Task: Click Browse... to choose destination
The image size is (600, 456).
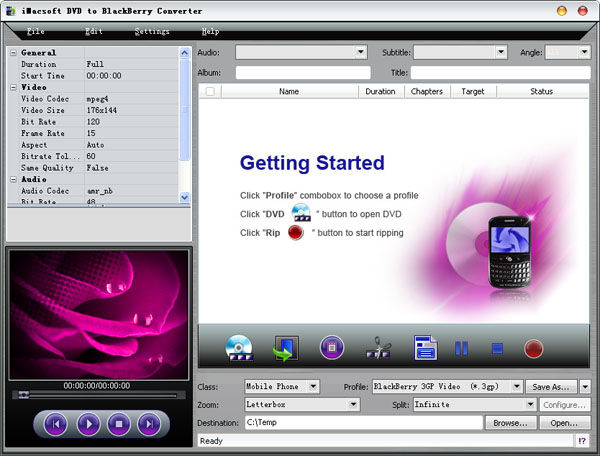Action: point(510,423)
